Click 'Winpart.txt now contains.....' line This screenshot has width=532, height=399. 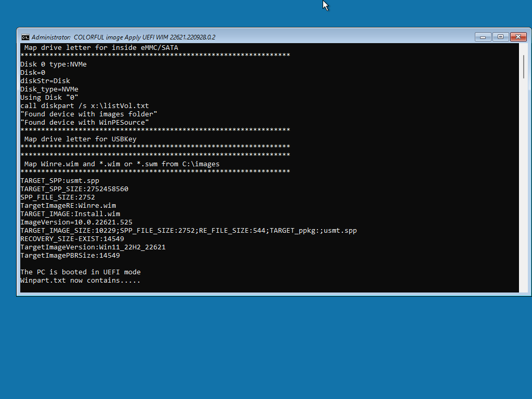pos(81,280)
